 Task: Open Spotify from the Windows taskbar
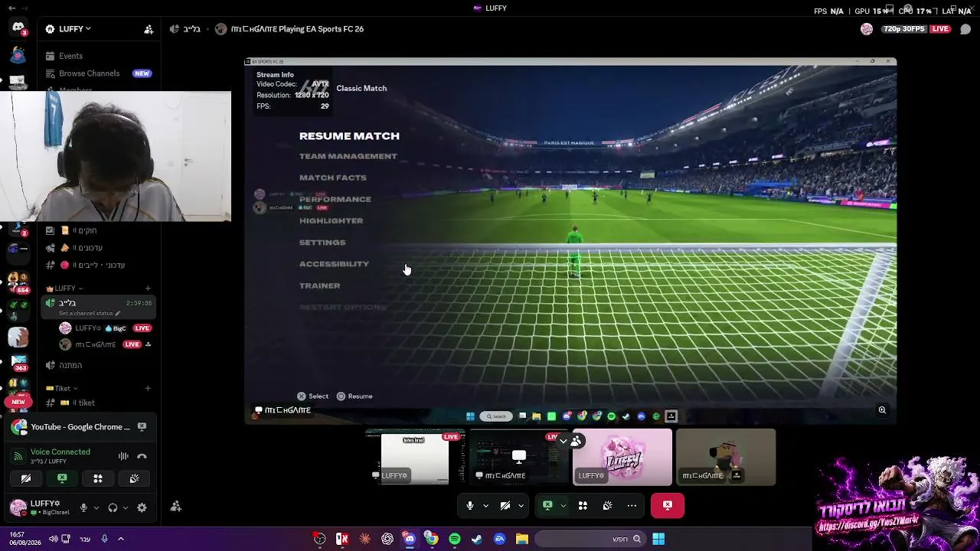(x=455, y=539)
